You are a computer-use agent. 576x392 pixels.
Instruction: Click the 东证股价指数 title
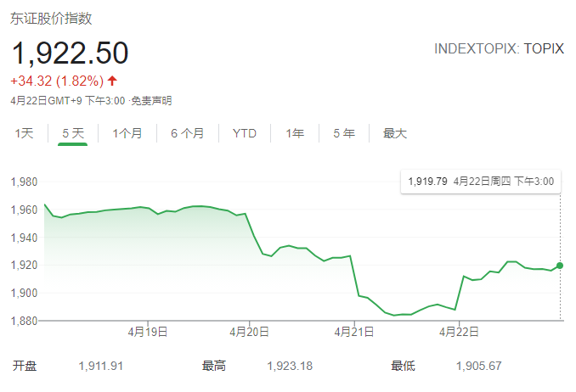(51, 18)
